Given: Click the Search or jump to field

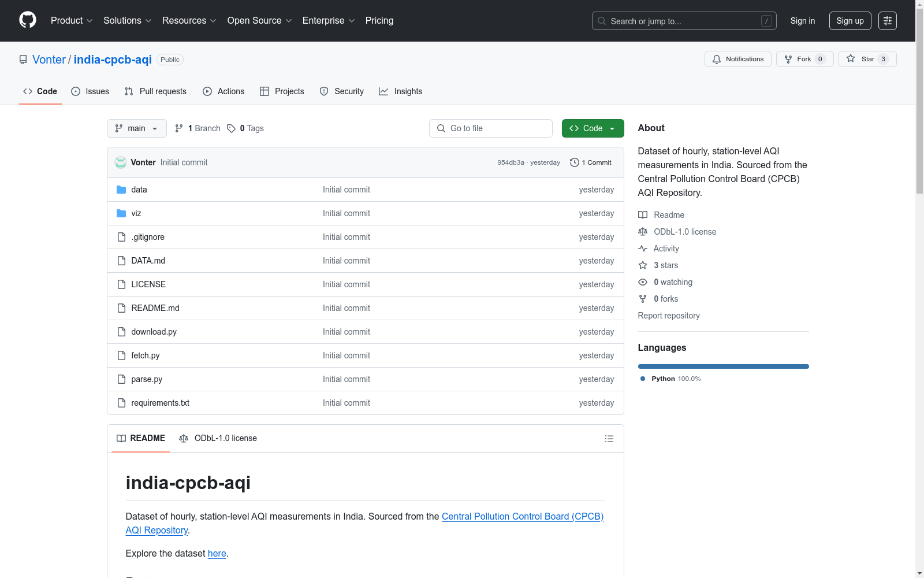Looking at the screenshot, I should point(684,21).
